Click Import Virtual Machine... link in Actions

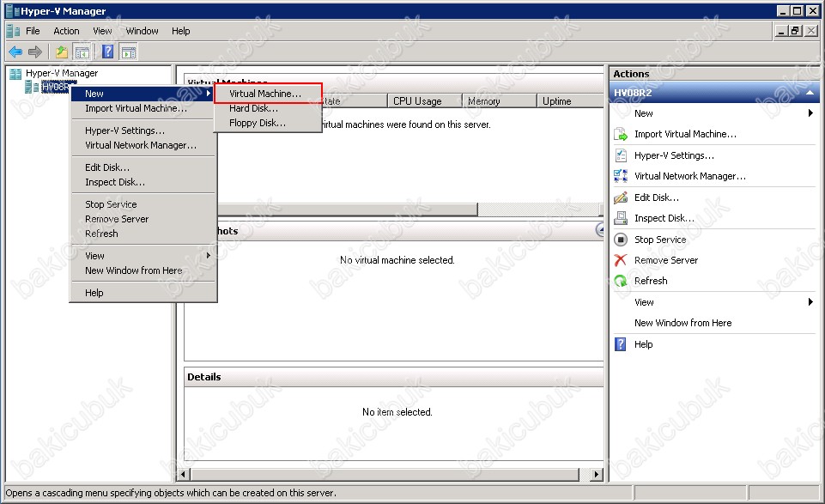point(685,134)
